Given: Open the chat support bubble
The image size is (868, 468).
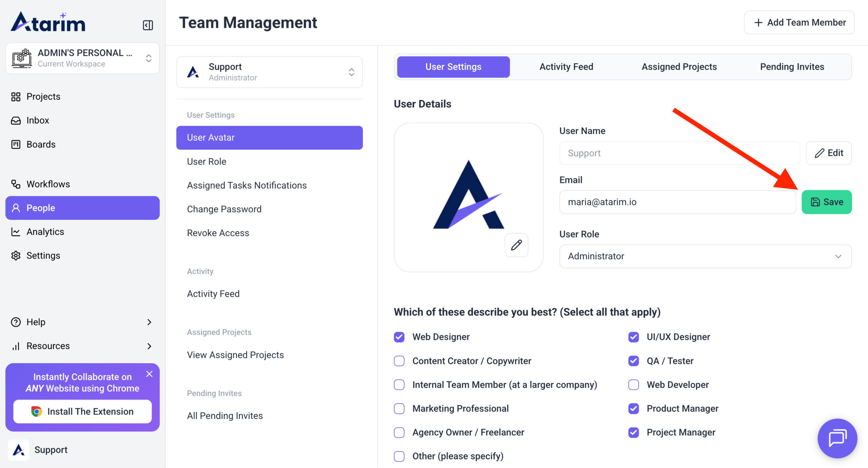Looking at the screenshot, I should pos(837,438).
